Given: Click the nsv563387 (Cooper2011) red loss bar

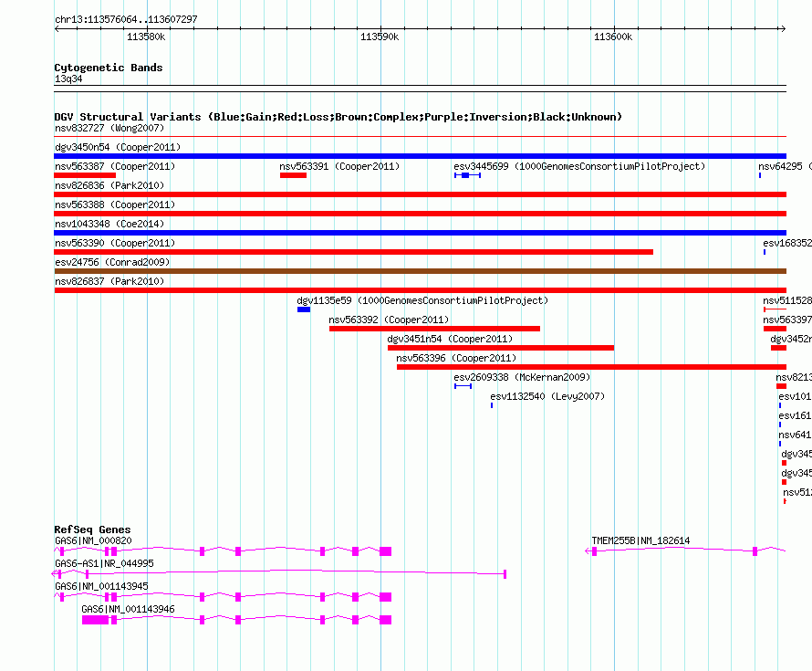Looking at the screenshot, I should (x=85, y=175).
